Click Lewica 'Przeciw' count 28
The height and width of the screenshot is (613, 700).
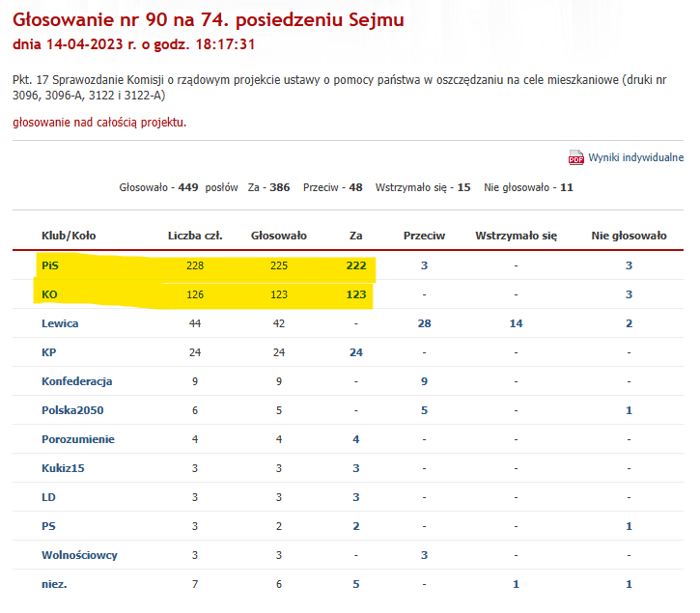point(424,323)
